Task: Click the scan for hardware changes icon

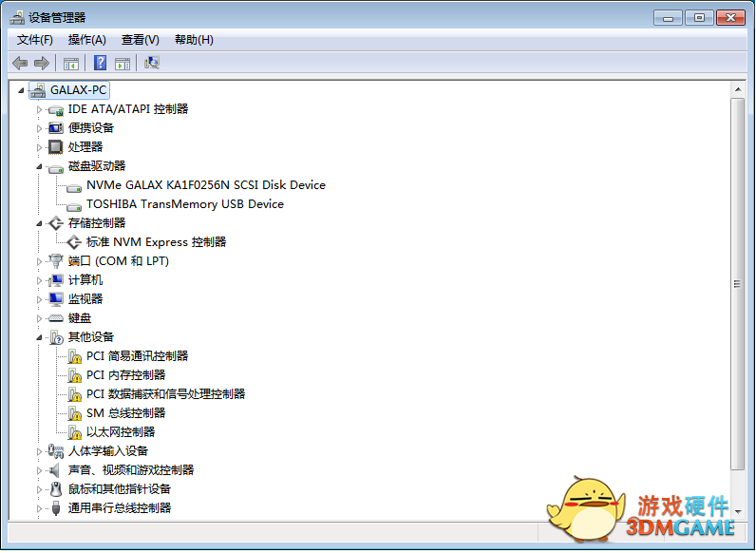Action: click(152, 63)
